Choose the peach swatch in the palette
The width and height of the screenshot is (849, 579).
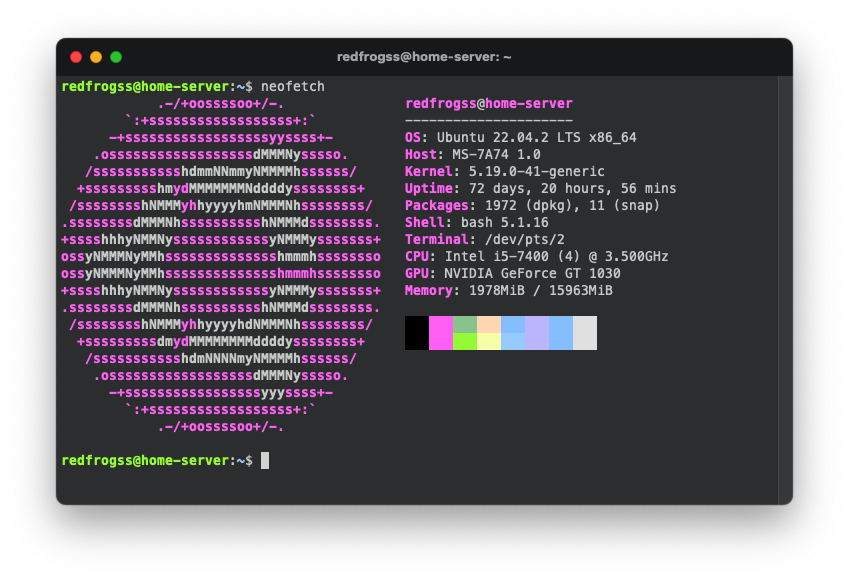click(x=489, y=325)
